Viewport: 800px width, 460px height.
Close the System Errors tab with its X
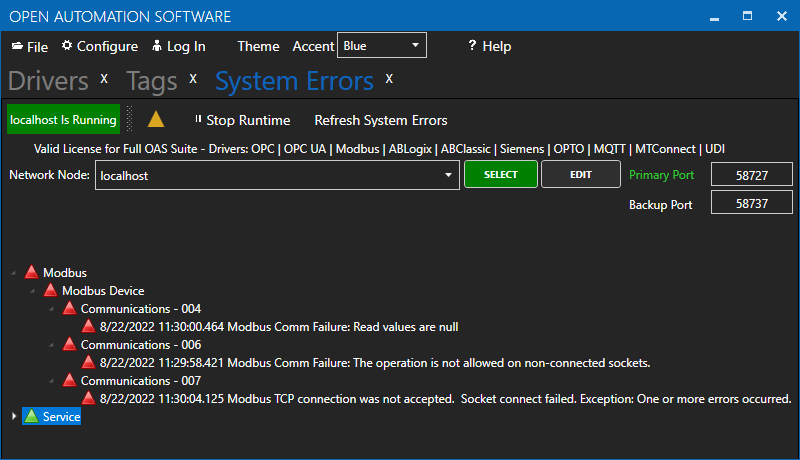pos(389,79)
